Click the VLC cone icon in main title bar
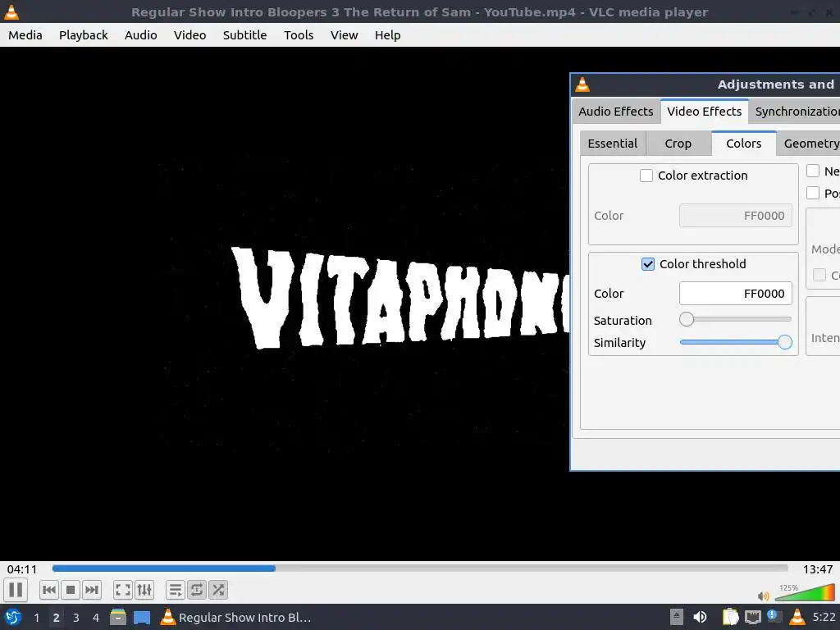Screen dimensions: 840x630 pyautogui.click(x=11, y=11)
